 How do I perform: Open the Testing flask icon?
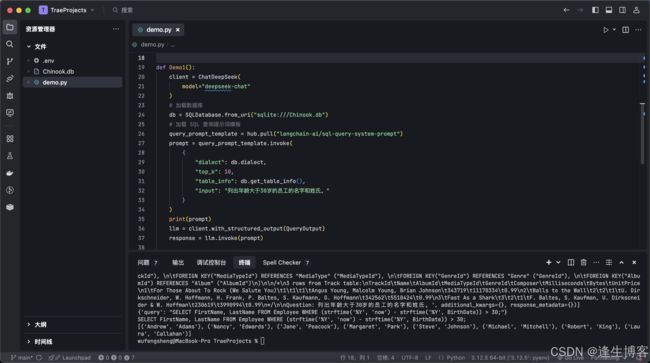click(10, 156)
